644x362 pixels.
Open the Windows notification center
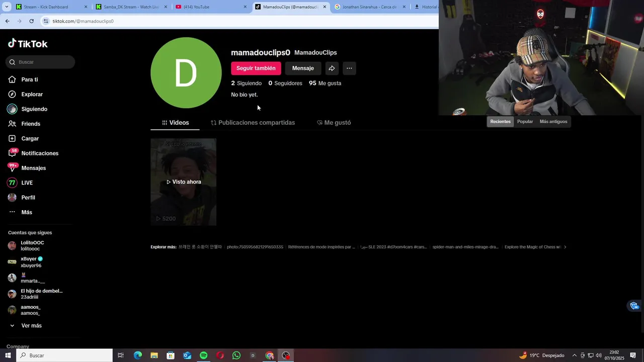click(633, 355)
